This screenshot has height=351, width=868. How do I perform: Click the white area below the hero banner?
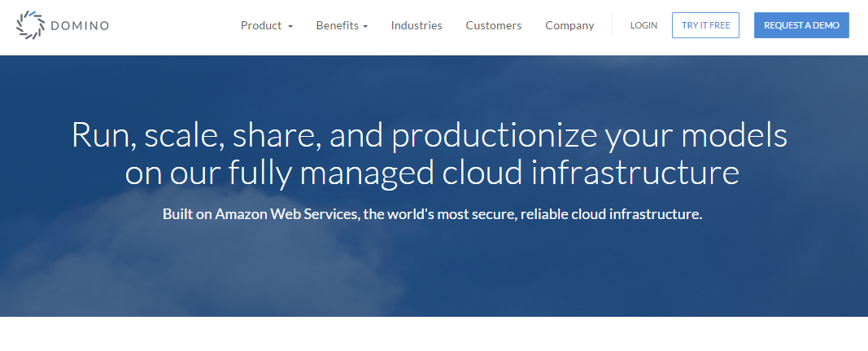pos(434,334)
